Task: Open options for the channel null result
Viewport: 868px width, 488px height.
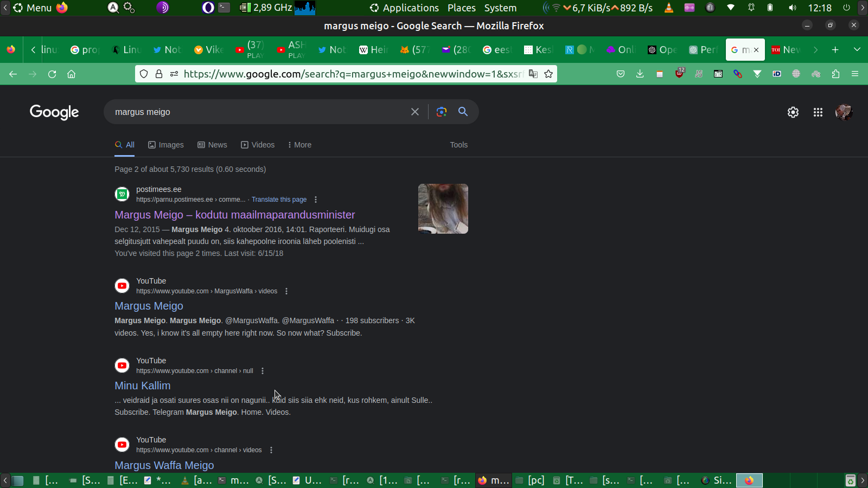Action: coord(263,371)
